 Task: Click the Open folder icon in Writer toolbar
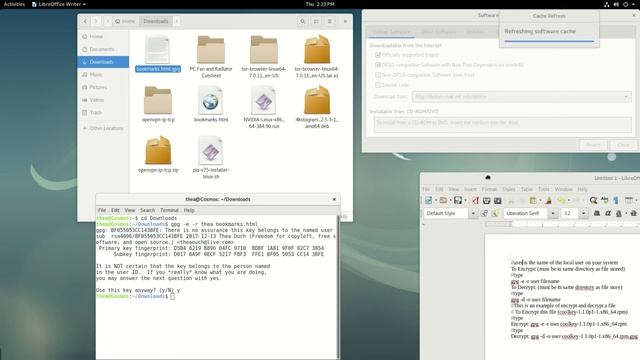(x=443, y=200)
